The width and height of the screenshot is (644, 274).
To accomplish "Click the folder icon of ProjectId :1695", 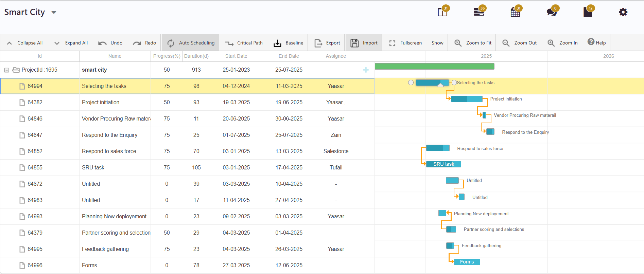I will (x=16, y=70).
